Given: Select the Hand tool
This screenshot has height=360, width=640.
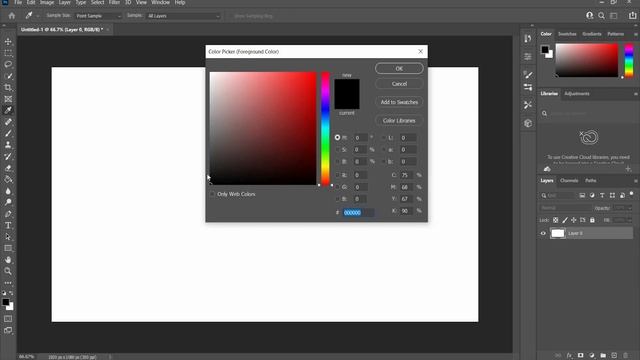Looking at the screenshot, I should [8, 260].
